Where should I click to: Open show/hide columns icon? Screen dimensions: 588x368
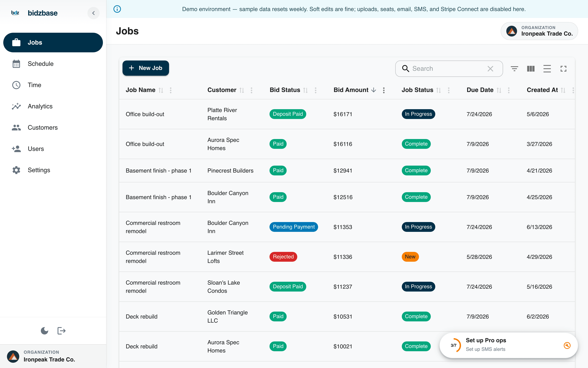(531, 69)
